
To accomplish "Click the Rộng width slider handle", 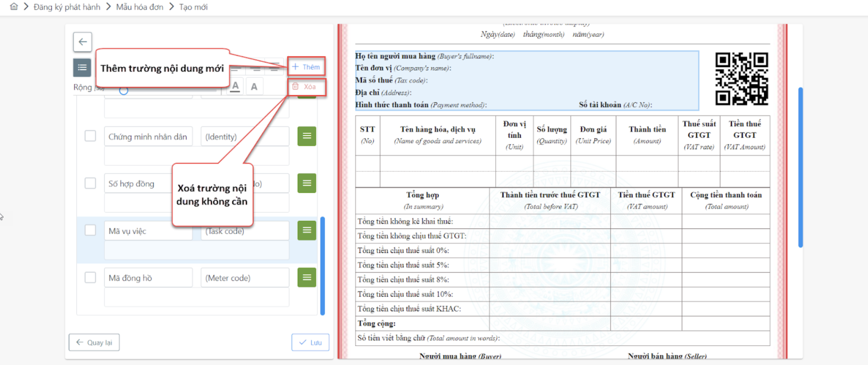I will tap(124, 91).
